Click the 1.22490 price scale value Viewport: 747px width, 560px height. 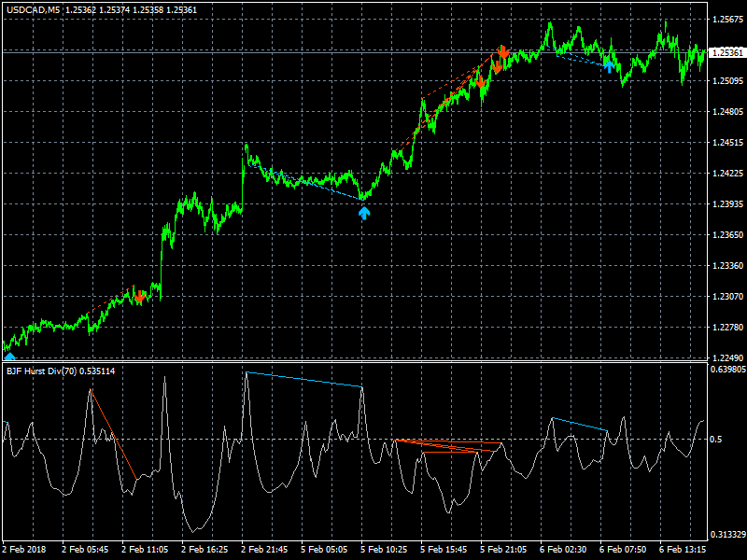(x=727, y=357)
